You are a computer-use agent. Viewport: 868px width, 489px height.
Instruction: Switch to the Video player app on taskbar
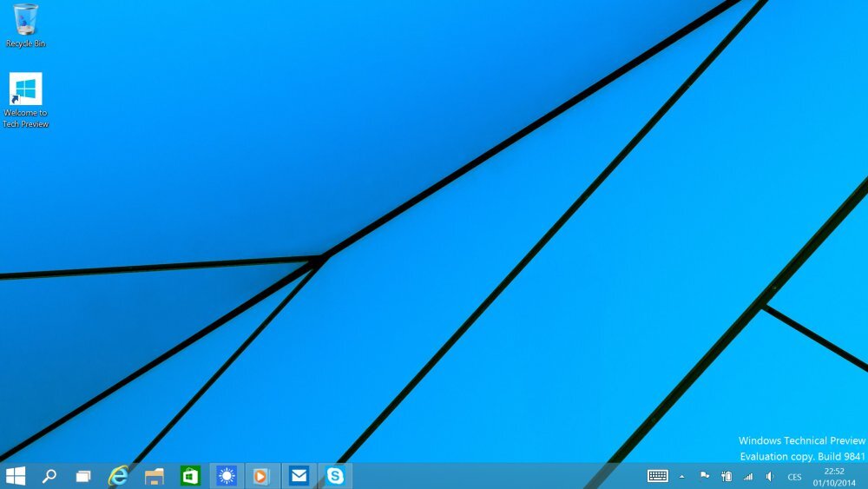click(260, 476)
